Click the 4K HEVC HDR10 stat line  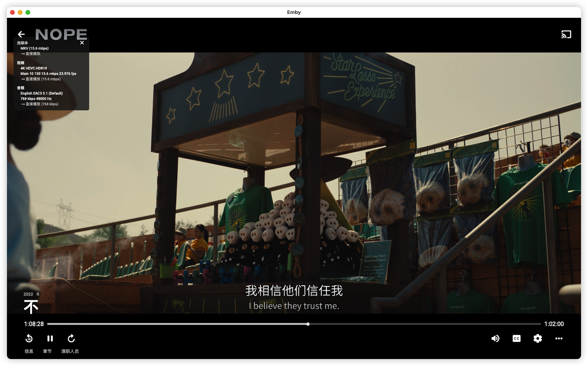[34, 68]
